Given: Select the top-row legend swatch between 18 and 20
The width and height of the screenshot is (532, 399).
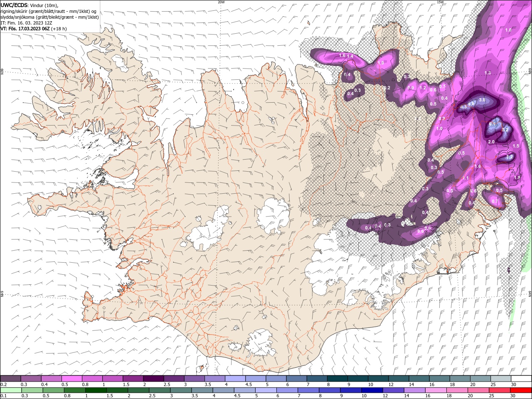Looking at the screenshot, I should [461, 379].
